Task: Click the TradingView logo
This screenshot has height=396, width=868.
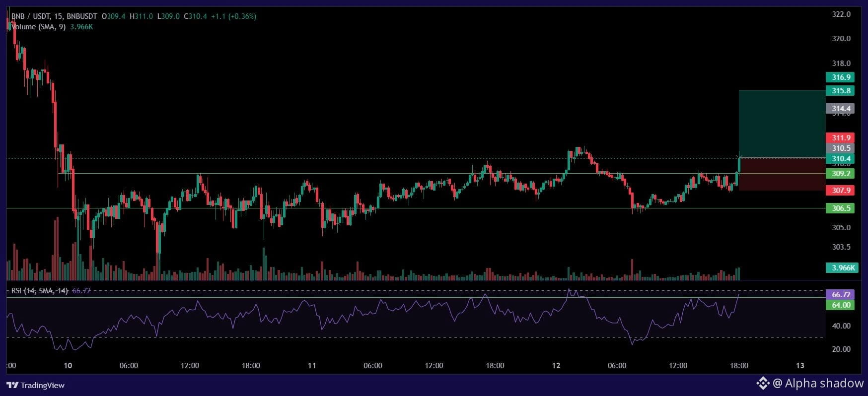Action: pos(35,385)
